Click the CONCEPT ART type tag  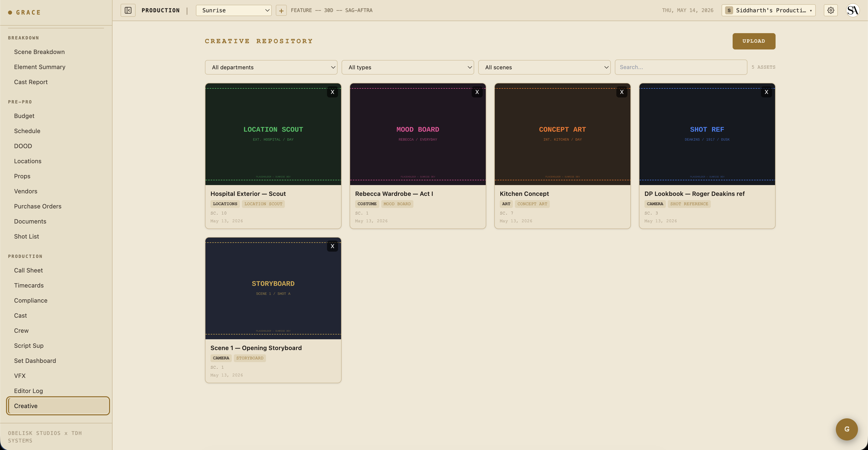point(532,204)
